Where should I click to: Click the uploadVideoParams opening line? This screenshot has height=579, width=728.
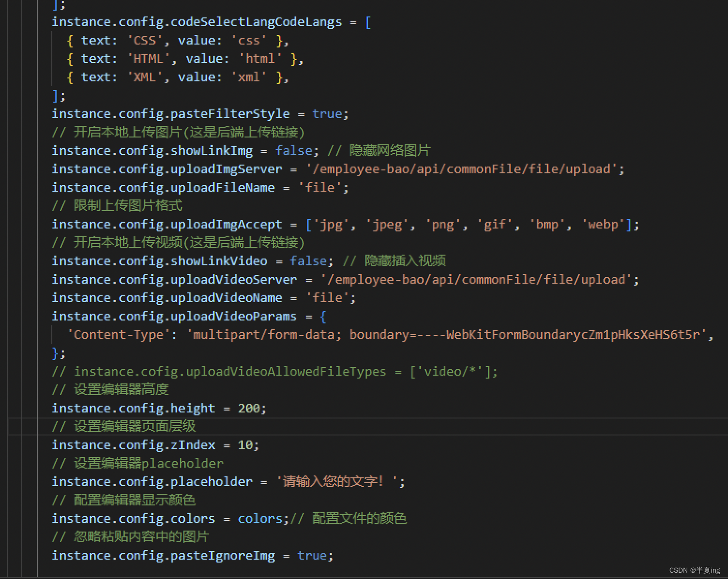pyautogui.click(x=189, y=317)
